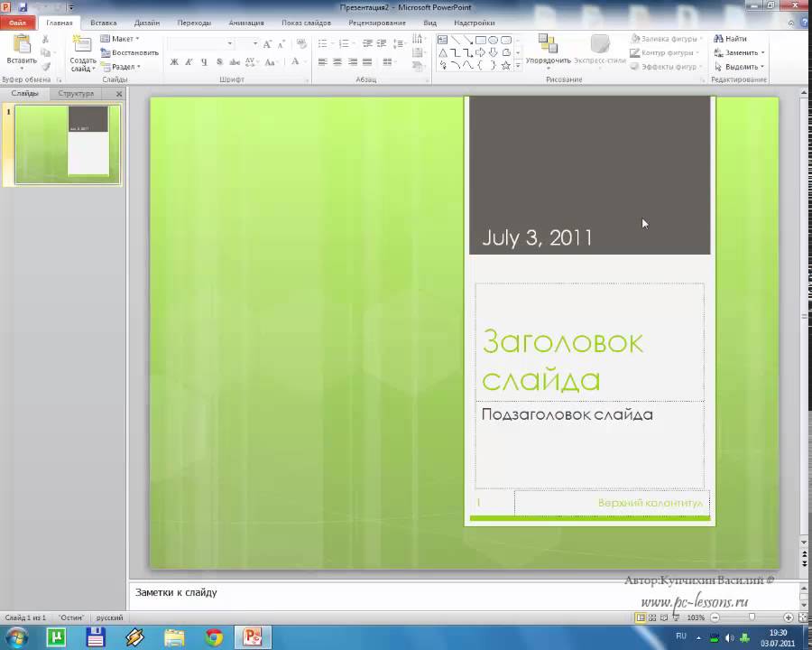Open Chrome from the taskbar
This screenshot has height=650, width=812.
pyautogui.click(x=213, y=637)
